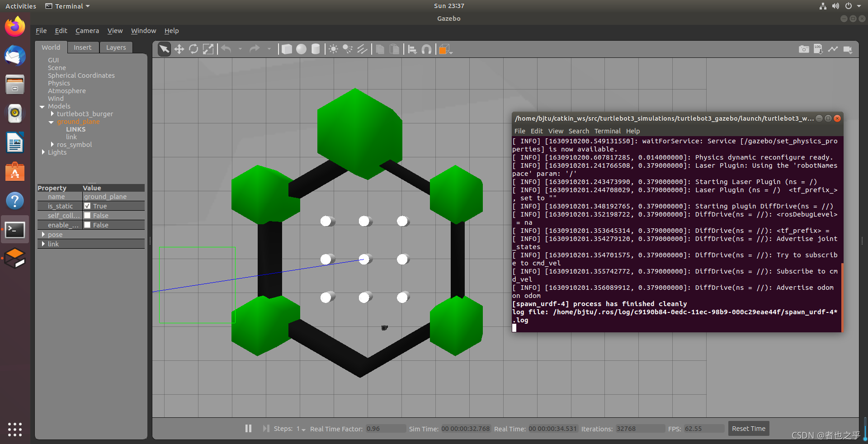Expand the turtlebot3_burger model
The image size is (868, 444).
[x=52, y=114]
